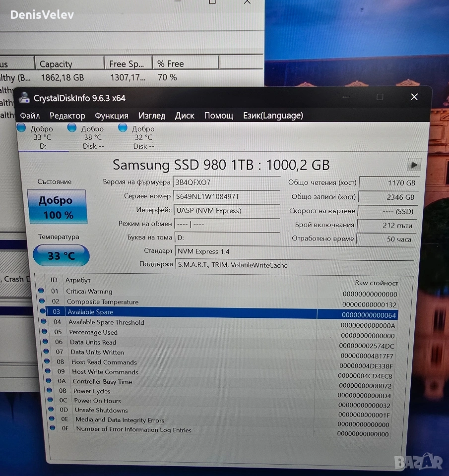Click the CrystalDiskInfo app icon in title bar

tap(24, 98)
